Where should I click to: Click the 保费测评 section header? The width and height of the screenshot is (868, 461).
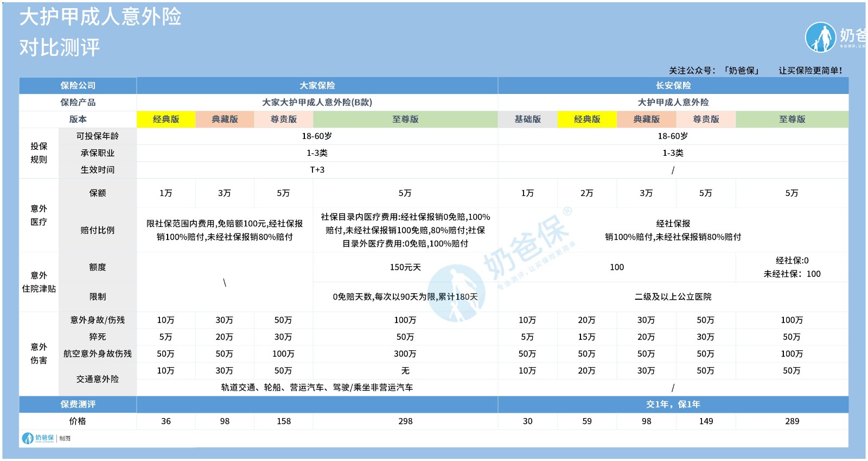point(78,405)
